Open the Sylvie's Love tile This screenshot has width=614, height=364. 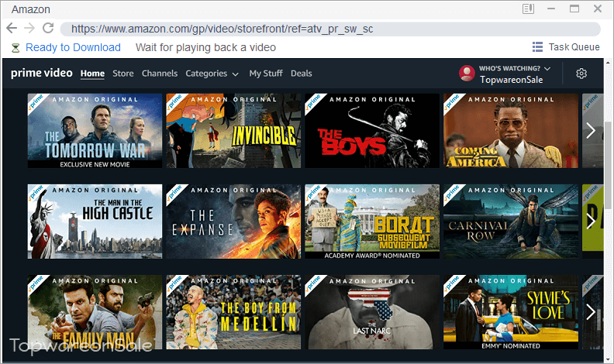pyautogui.click(x=511, y=312)
